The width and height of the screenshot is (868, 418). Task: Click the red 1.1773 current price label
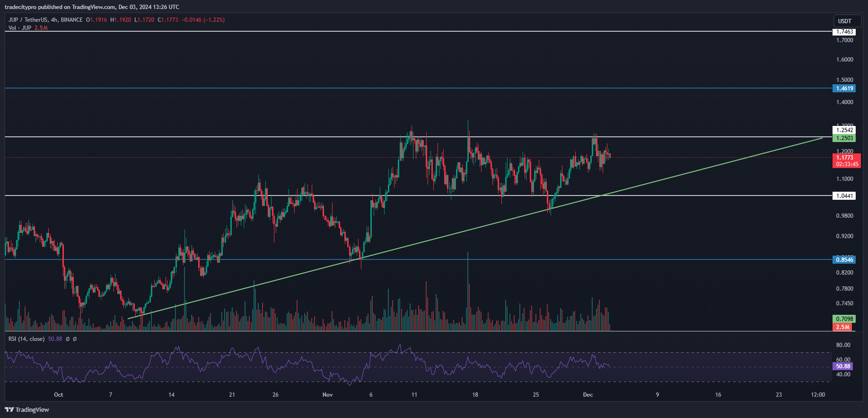pyautogui.click(x=845, y=158)
